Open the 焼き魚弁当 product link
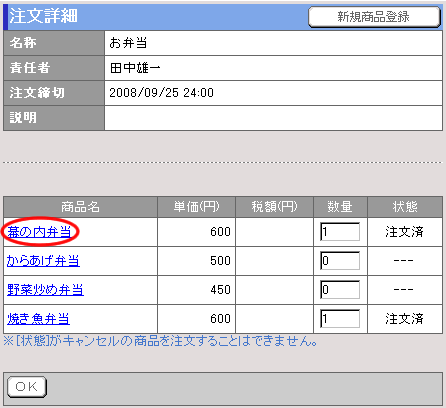Image resolution: width=446 pixels, height=408 pixels. 38,319
